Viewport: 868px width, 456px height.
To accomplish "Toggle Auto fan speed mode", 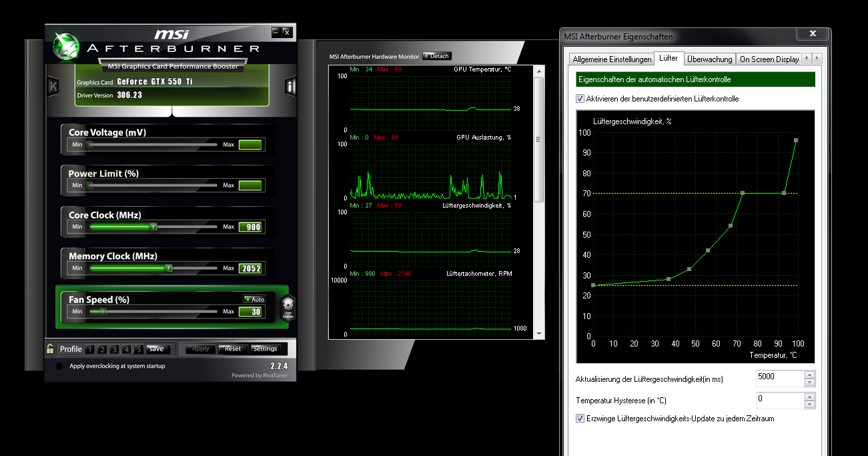I will click(x=254, y=299).
